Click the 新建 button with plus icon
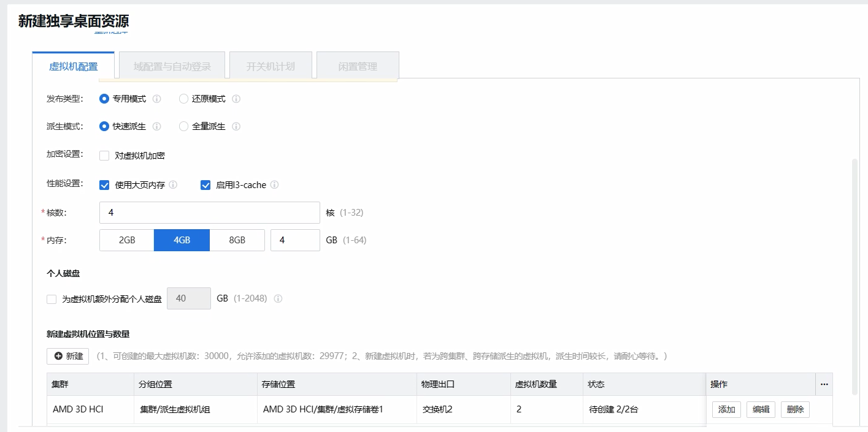 click(68, 356)
